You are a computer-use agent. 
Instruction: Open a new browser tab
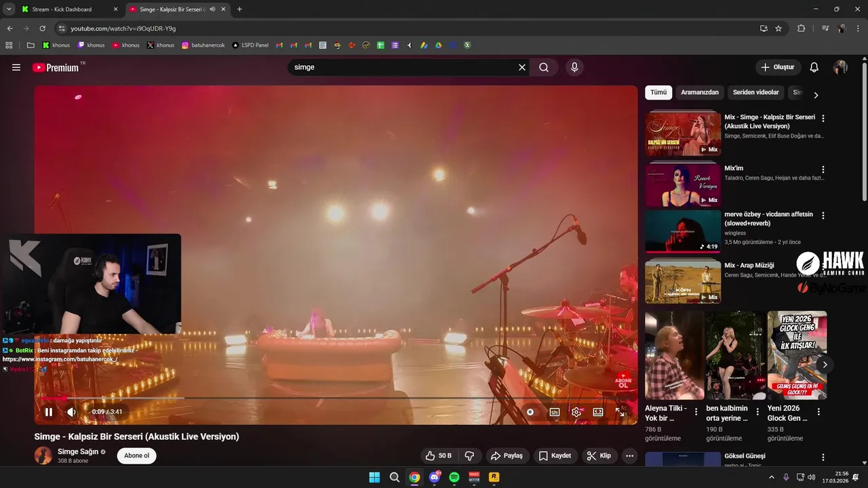point(239,9)
